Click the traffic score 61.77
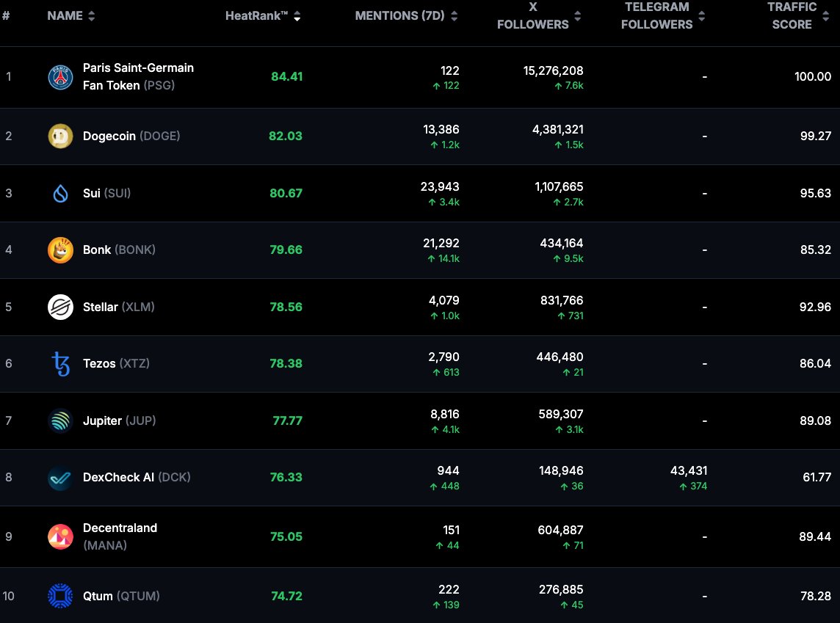 tap(817, 478)
